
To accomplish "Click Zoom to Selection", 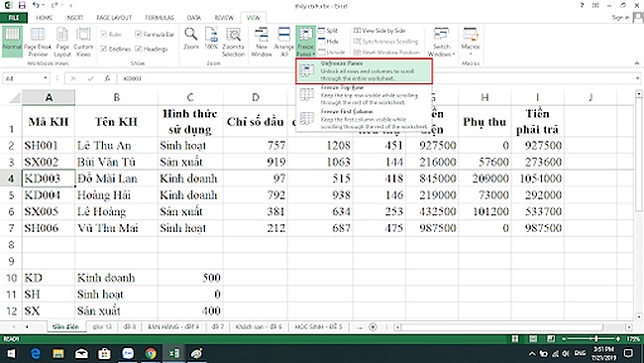I will pos(233,42).
